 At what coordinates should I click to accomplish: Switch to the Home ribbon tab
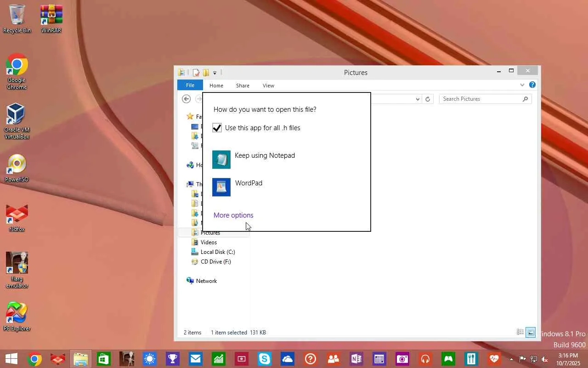[216, 86]
